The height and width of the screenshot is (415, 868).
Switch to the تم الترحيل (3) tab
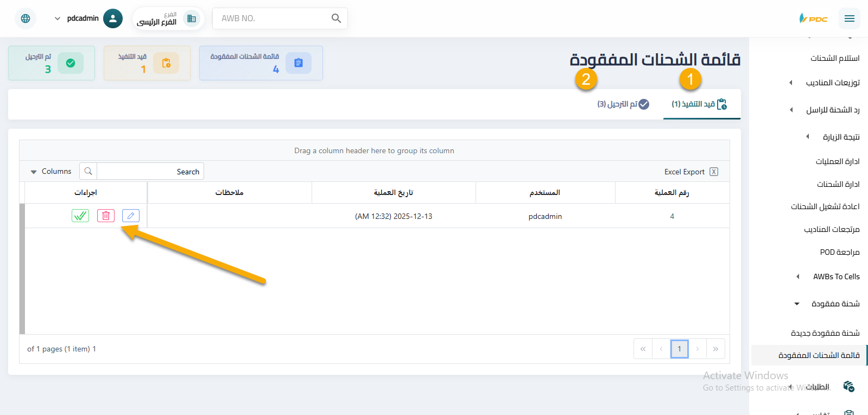[623, 104]
